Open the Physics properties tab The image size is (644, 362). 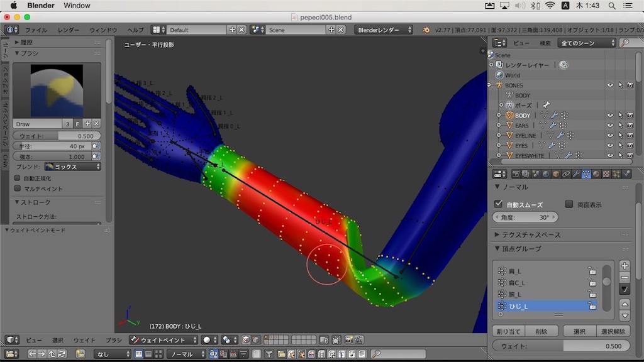coord(626,174)
